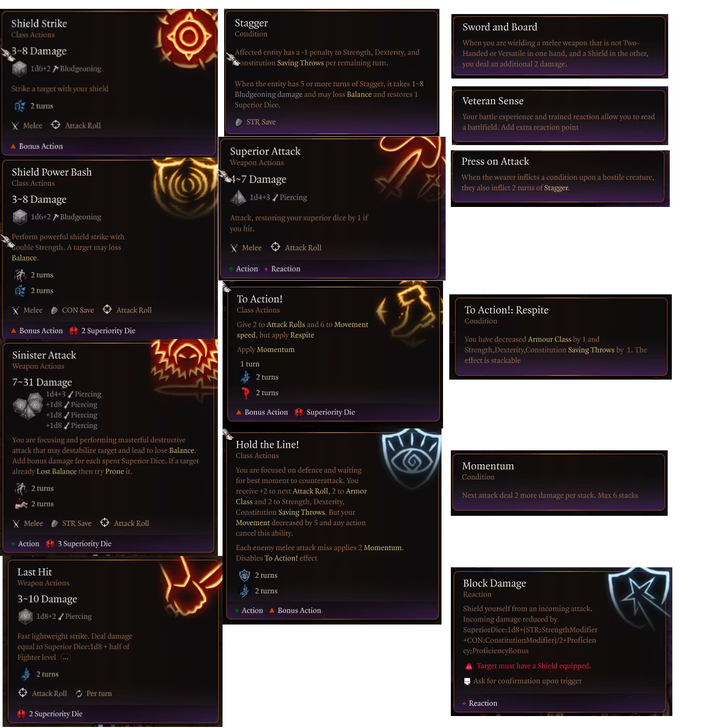
Task: Click the Balance link in Stagger tooltip
Action: click(359, 94)
